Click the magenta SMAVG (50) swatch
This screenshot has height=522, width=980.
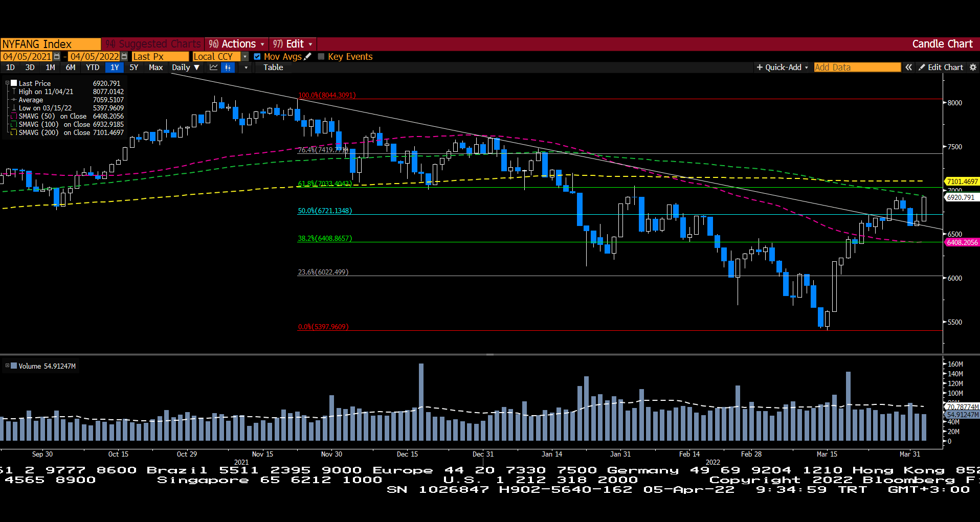[14, 116]
